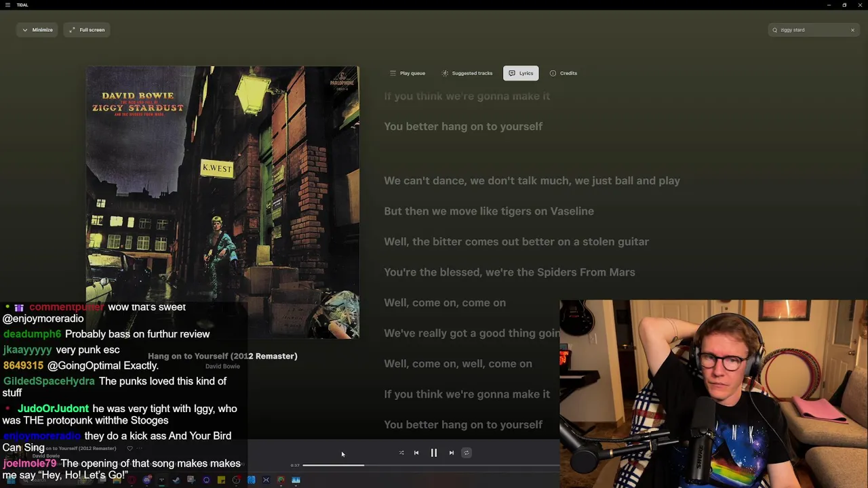Click the Ziggy Stardust album cover
Image resolution: width=868 pixels, height=488 pixels.
click(222, 202)
